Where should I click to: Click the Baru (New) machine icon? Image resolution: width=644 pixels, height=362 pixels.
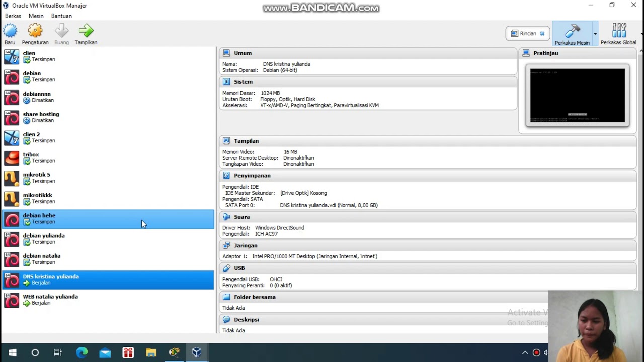[x=10, y=31]
